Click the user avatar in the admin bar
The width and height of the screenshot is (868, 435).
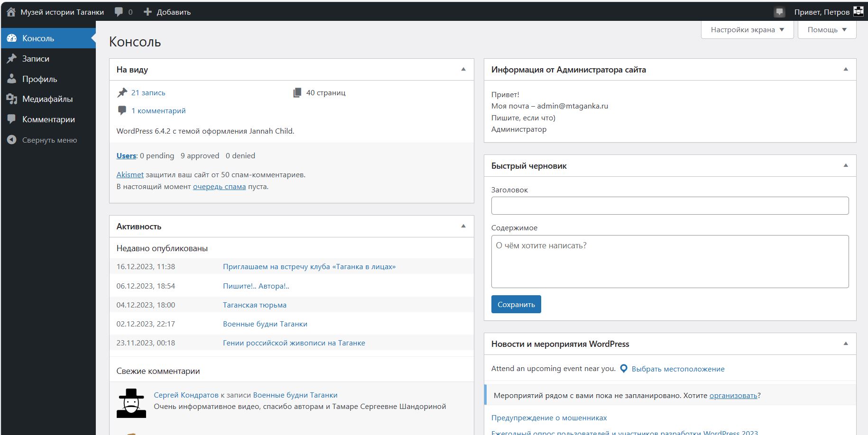point(858,11)
